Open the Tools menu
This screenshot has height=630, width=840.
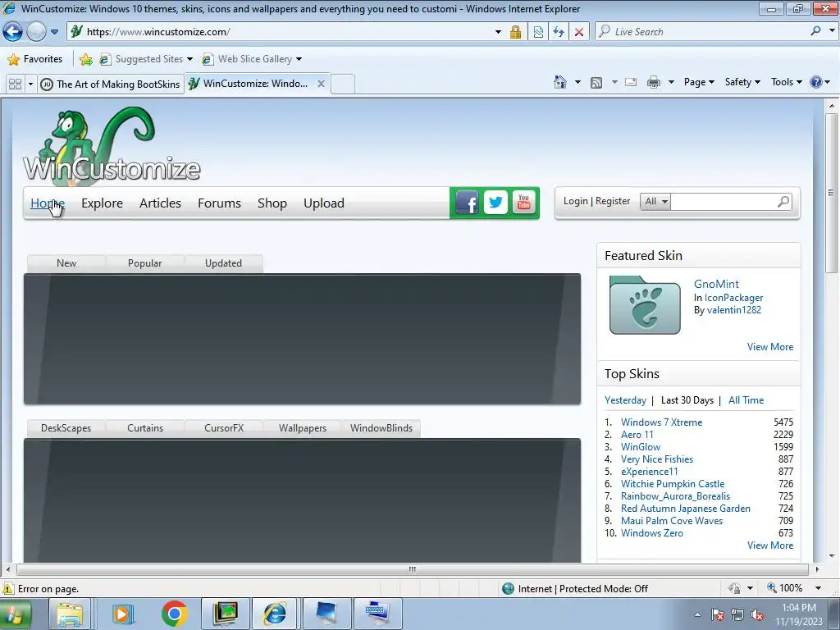[787, 82]
